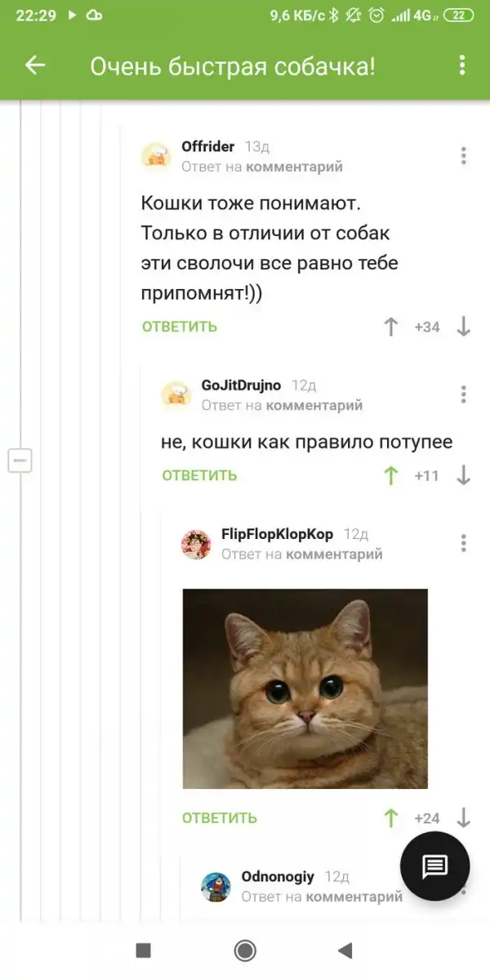This screenshot has width=490, height=980.
Task: Tap the floating write-comment button
Action: point(434,866)
